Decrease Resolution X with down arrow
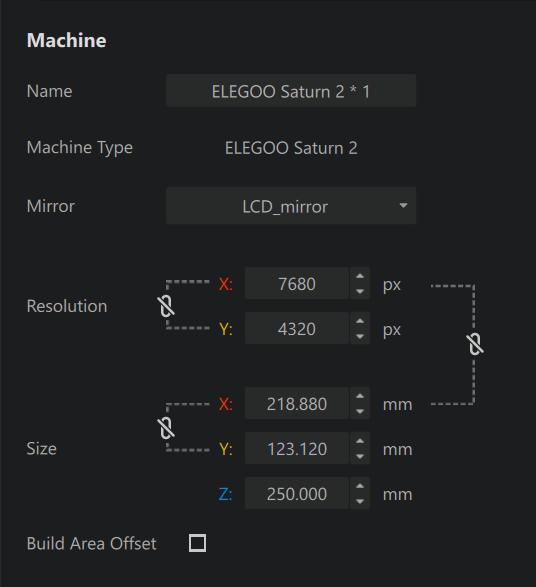Screen dimensions: 536x587 [x=360, y=291]
